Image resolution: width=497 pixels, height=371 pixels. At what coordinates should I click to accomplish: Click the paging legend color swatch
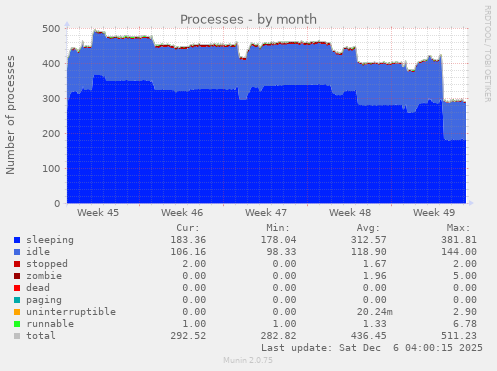[x=17, y=300]
